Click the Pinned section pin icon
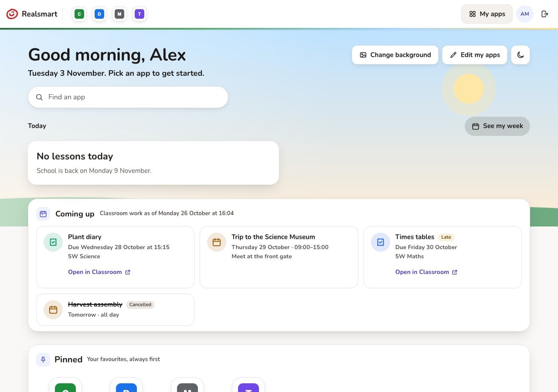This screenshot has width=558, height=392. click(43, 359)
